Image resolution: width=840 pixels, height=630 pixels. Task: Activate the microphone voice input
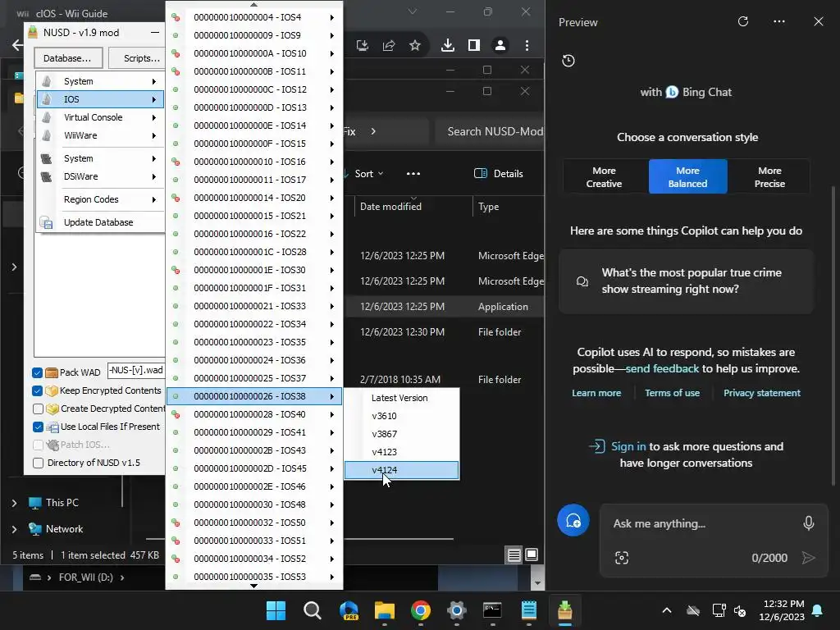(808, 523)
